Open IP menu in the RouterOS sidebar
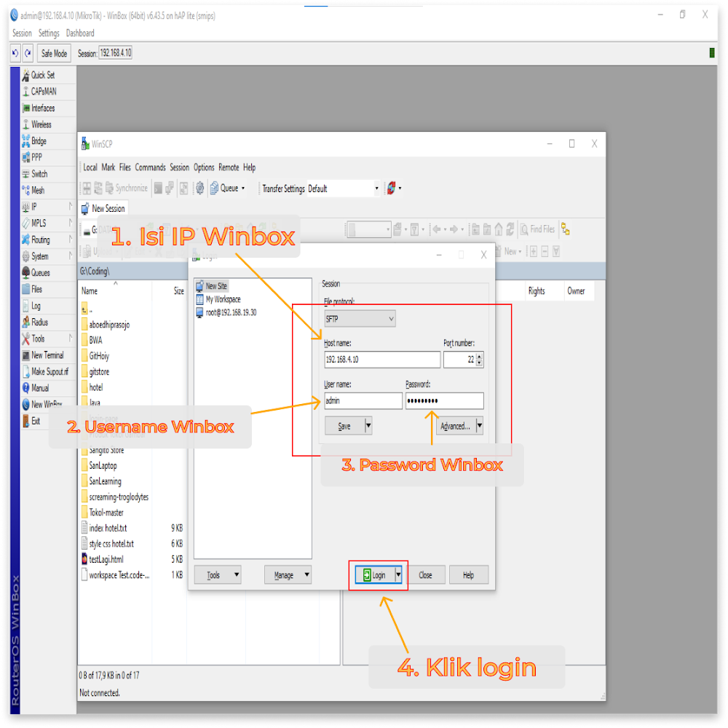Screen dimensions: 728x728 pyautogui.click(x=31, y=207)
